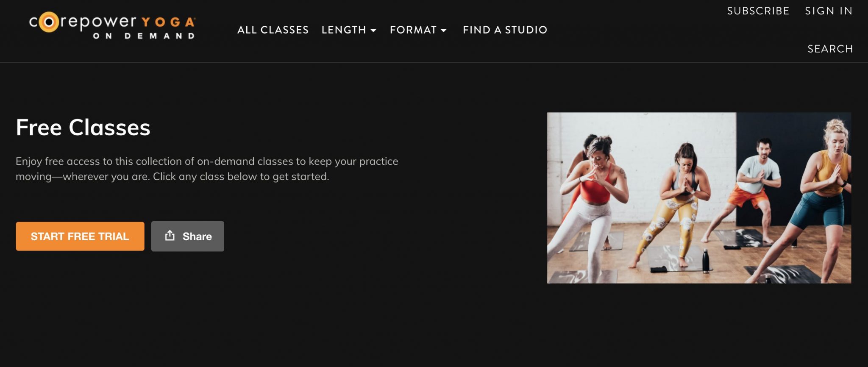
Task: Click the free classes description paragraph
Action: coord(207,169)
